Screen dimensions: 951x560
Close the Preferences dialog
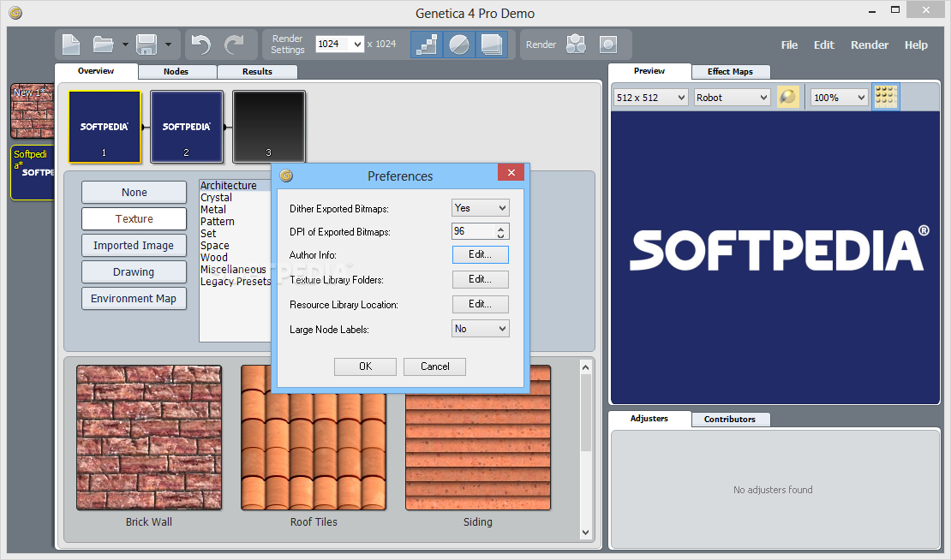511,173
